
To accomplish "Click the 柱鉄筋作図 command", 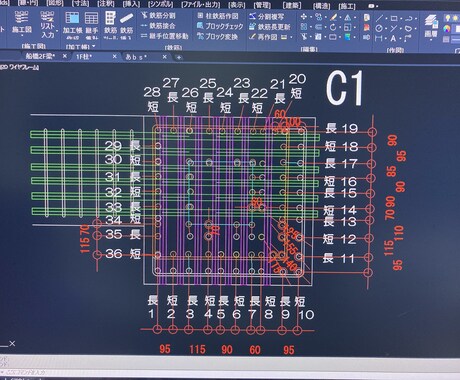I will [218, 16].
